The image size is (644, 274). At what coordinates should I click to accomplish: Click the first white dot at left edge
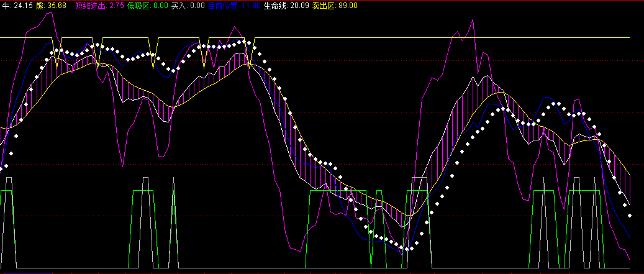pos(2,167)
